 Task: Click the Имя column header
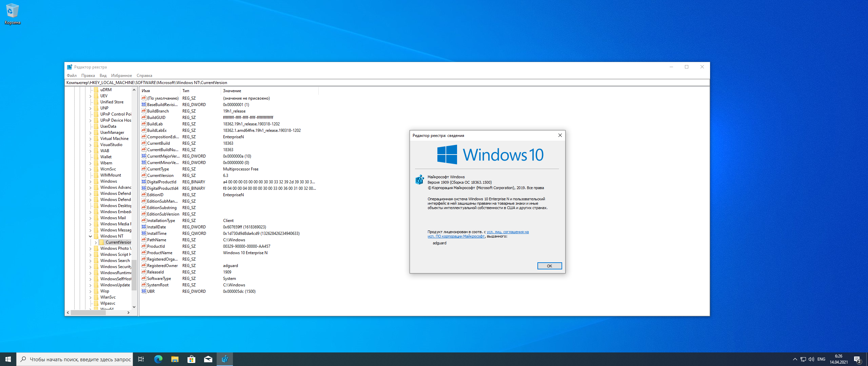point(160,91)
